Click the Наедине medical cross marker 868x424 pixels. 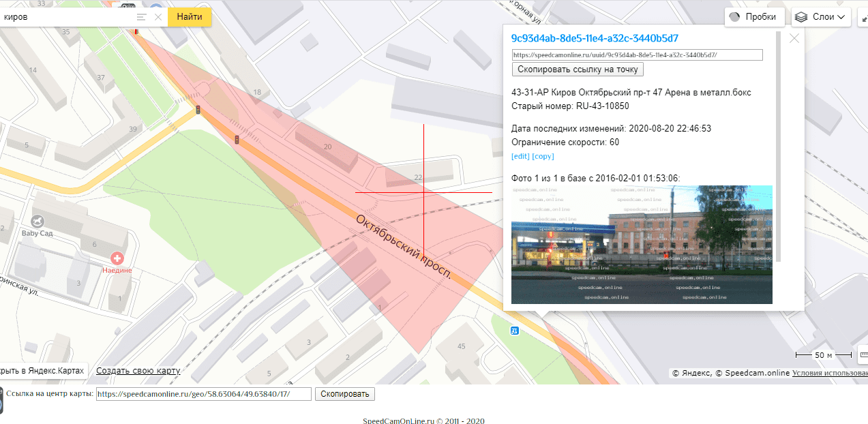click(x=117, y=258)
